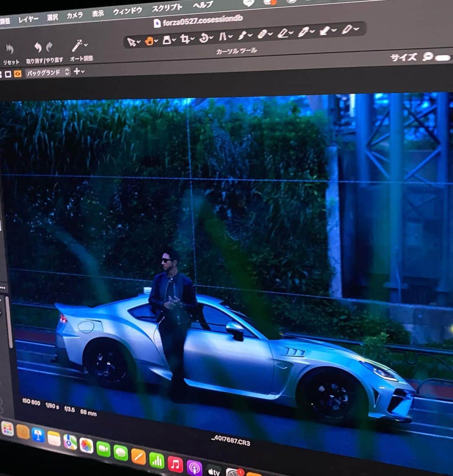This screenshot has width=453, height=476.
Task: Click the f/3.5 aperture value
Action: 70,409
